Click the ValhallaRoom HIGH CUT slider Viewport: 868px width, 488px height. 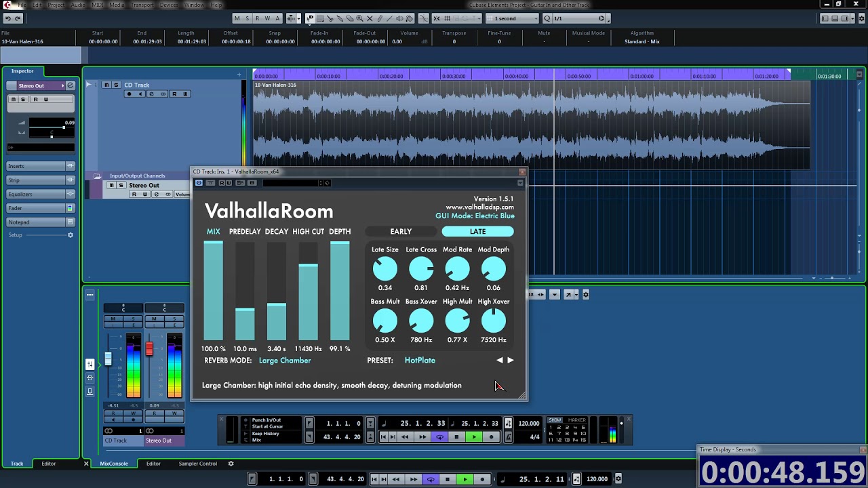coord(308,291)
